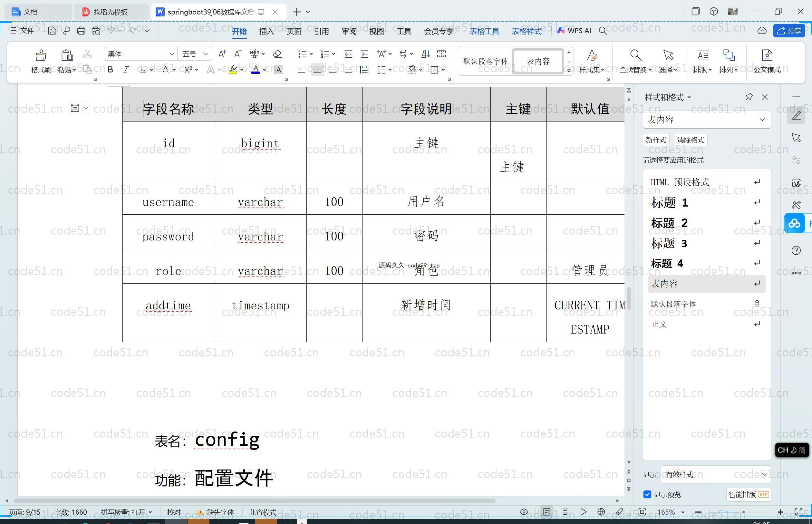Click the yellow highlight color button
Image resolution: width=812 pixels, height=524 pixels.
[233, 70]
